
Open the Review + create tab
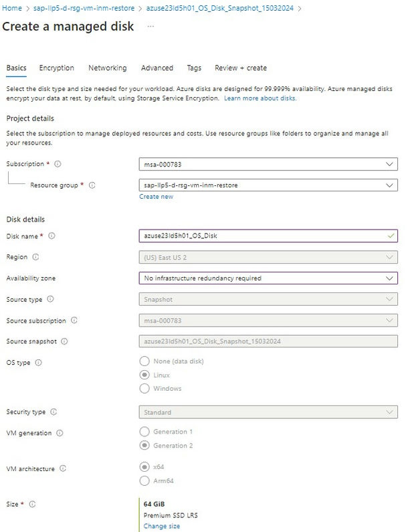click(x=241, y=68)
